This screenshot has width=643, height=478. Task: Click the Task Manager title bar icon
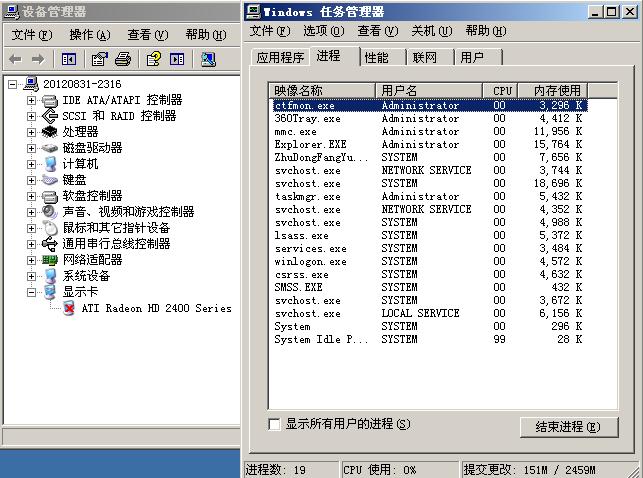point(253,11)
